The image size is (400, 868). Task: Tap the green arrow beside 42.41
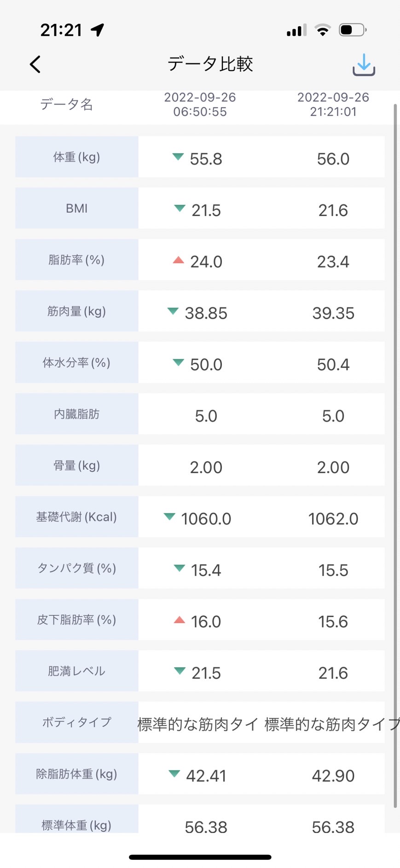174,774
